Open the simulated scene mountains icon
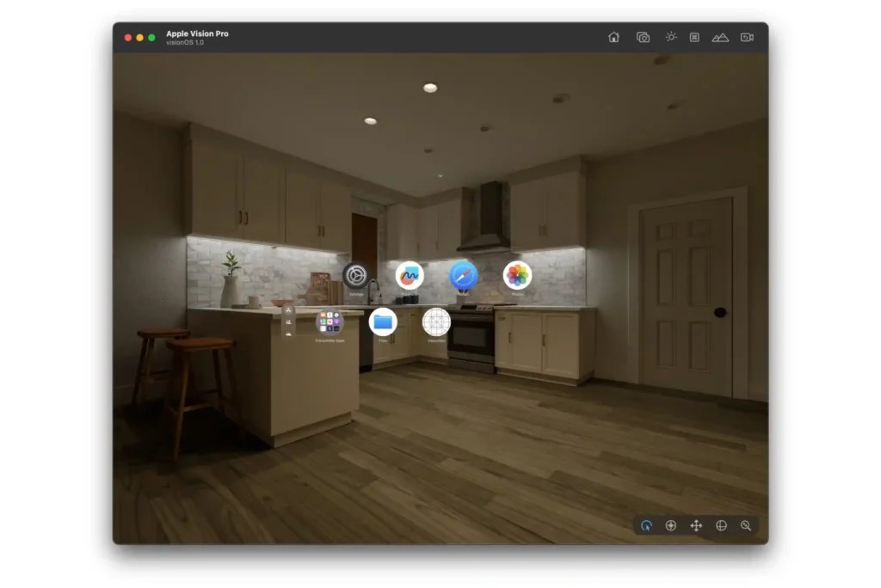The width and height of the screenshot is (881, 588). click(x=720, y=38)
